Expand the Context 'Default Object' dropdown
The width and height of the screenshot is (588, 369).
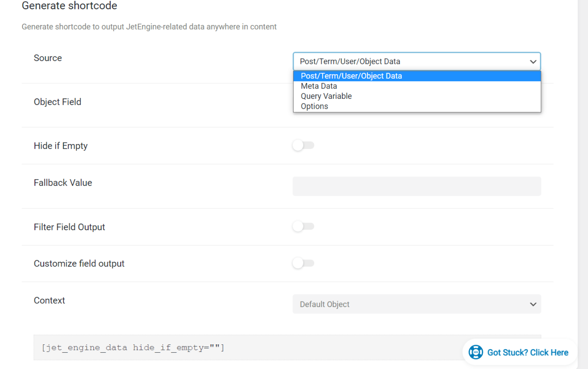417,304
